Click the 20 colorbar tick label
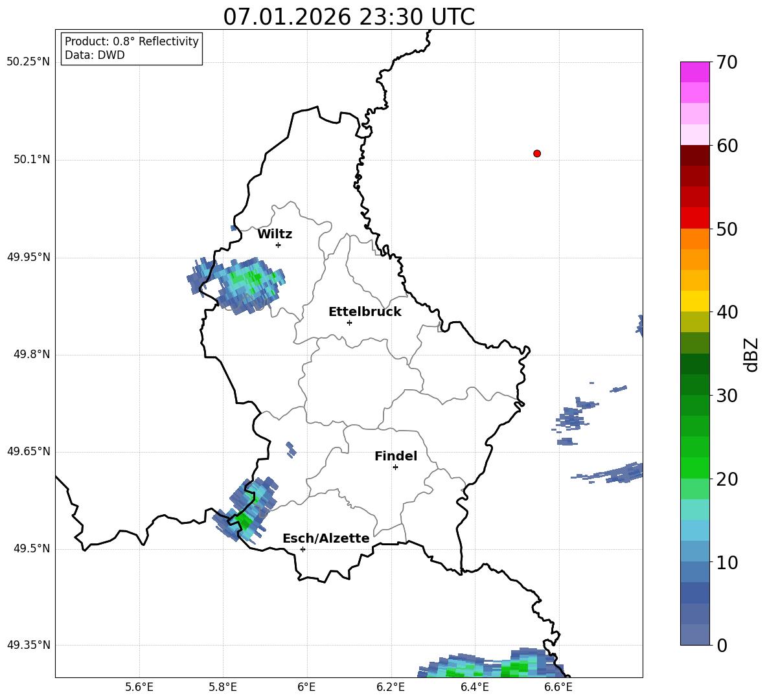Image resolution: width=767 pixels, height=700 pixels. [726, 479]
